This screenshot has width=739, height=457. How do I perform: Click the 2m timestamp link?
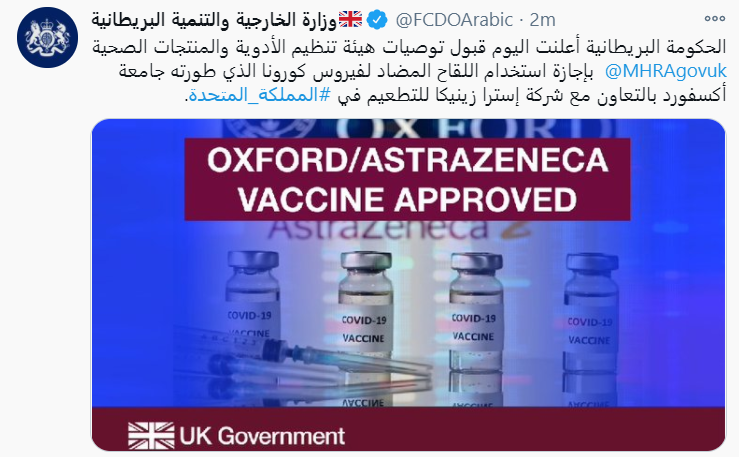point(542,20)
